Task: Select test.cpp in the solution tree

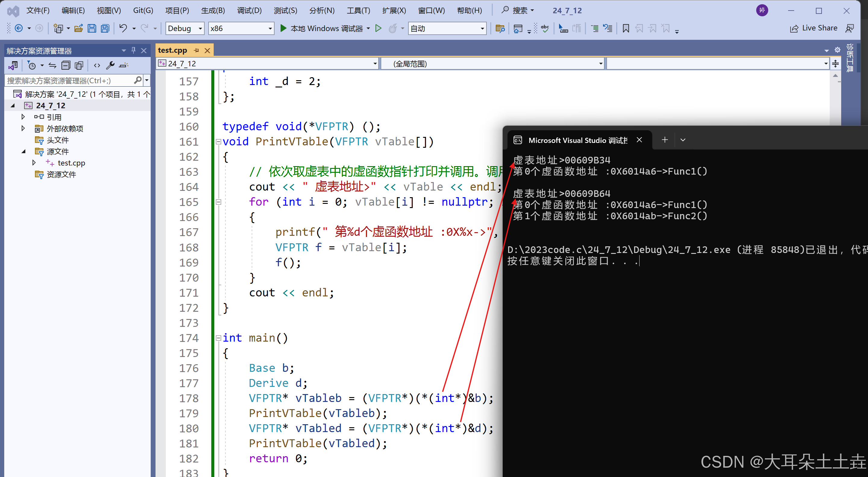Action: (71, 163)
